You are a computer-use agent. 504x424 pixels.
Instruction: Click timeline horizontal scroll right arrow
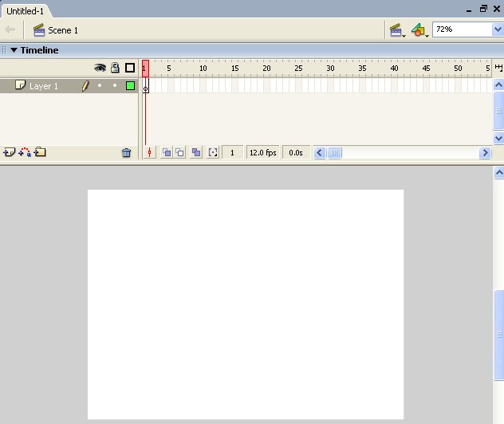click(485, 152)
